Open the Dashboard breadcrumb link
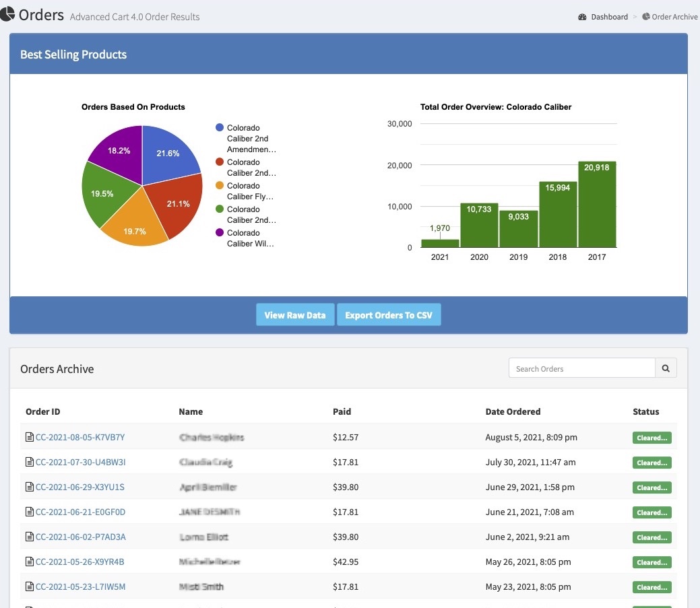 pos(609,17)
